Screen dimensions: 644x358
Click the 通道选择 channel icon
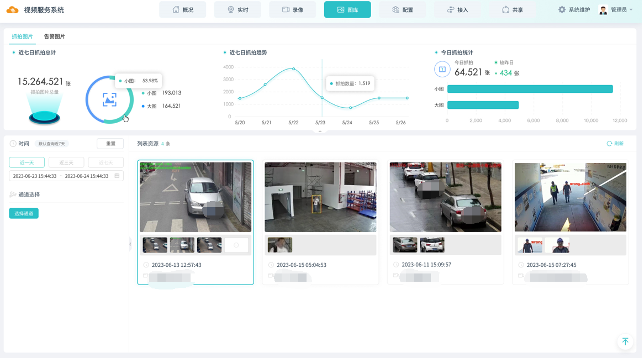coord(13,194)
